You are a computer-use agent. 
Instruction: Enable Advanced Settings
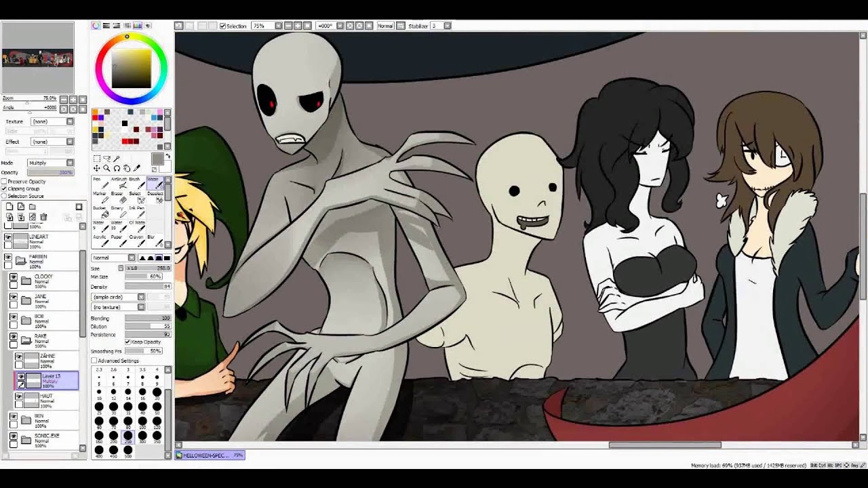pyautogui.click(x=94, y=361)
